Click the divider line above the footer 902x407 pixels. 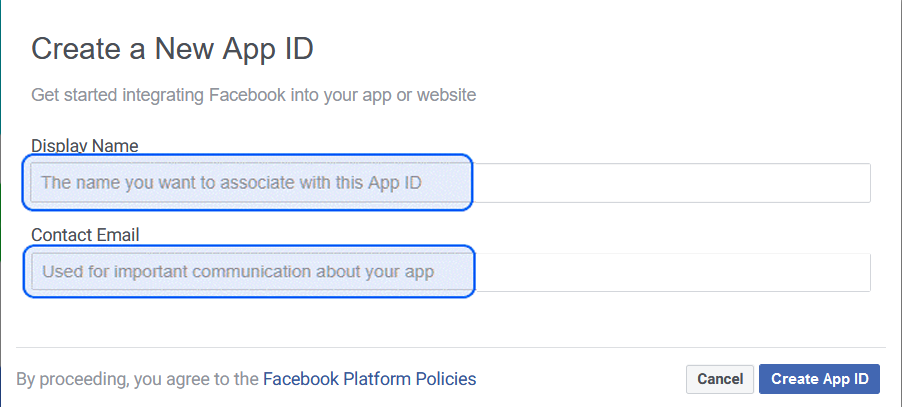(x=450, y=348)
